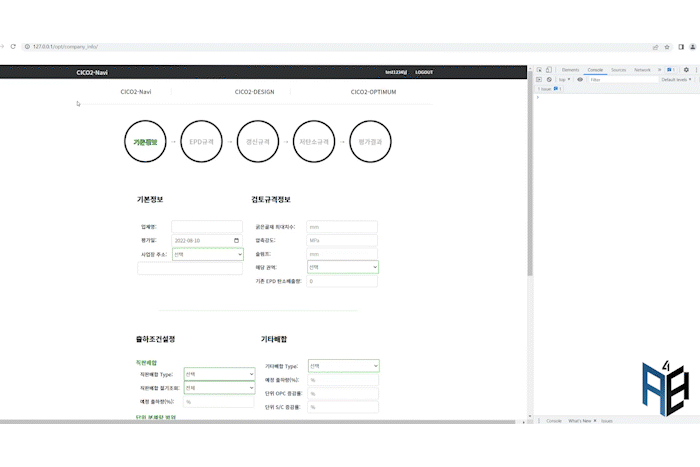Clear the console with the ban icon

[548, 79]
